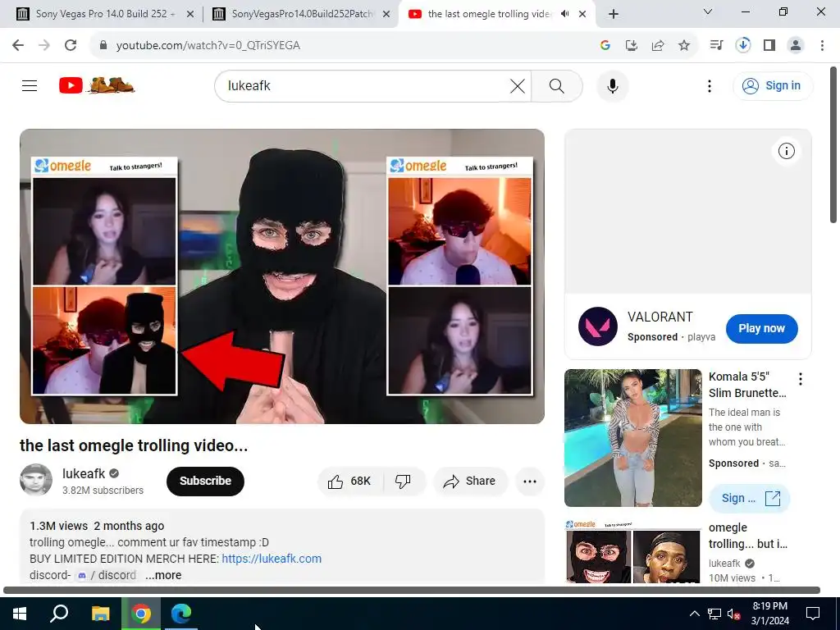Open a new browser tab
This screenshot has height=630, width=840.
point(614,15)
